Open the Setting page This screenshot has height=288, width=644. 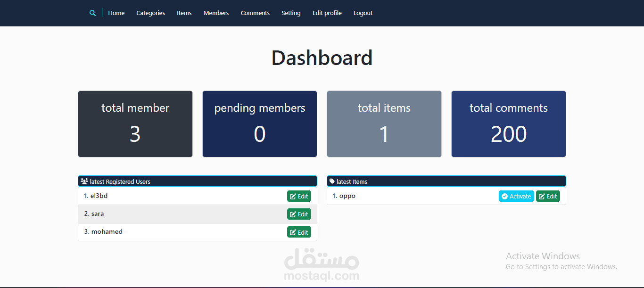pos(291,13)
